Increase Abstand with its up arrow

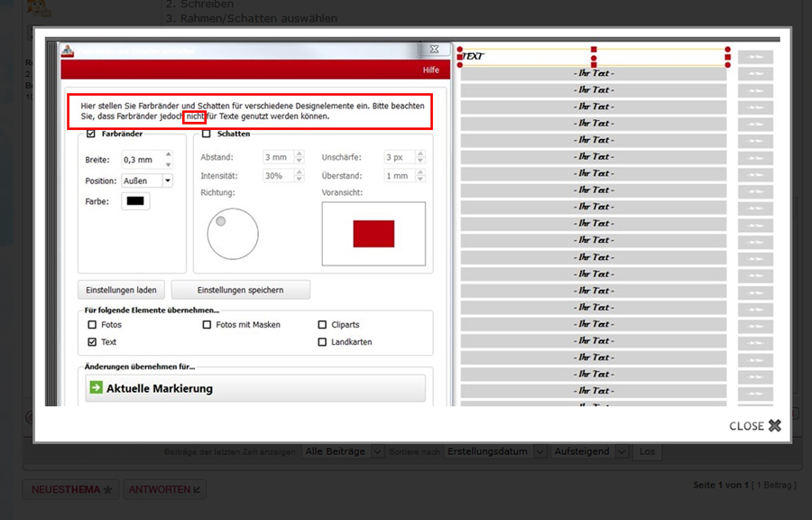[x=300, y=153]
